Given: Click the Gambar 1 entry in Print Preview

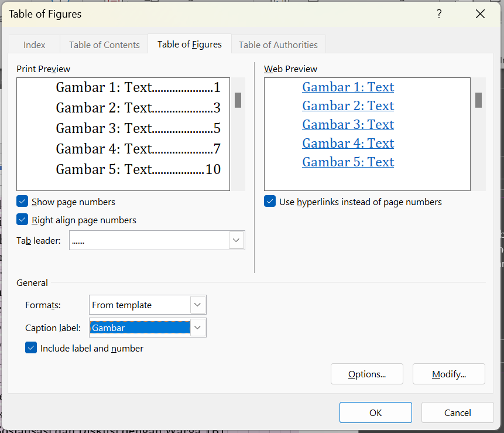Looking at the screenshot, I should point(138,87).
